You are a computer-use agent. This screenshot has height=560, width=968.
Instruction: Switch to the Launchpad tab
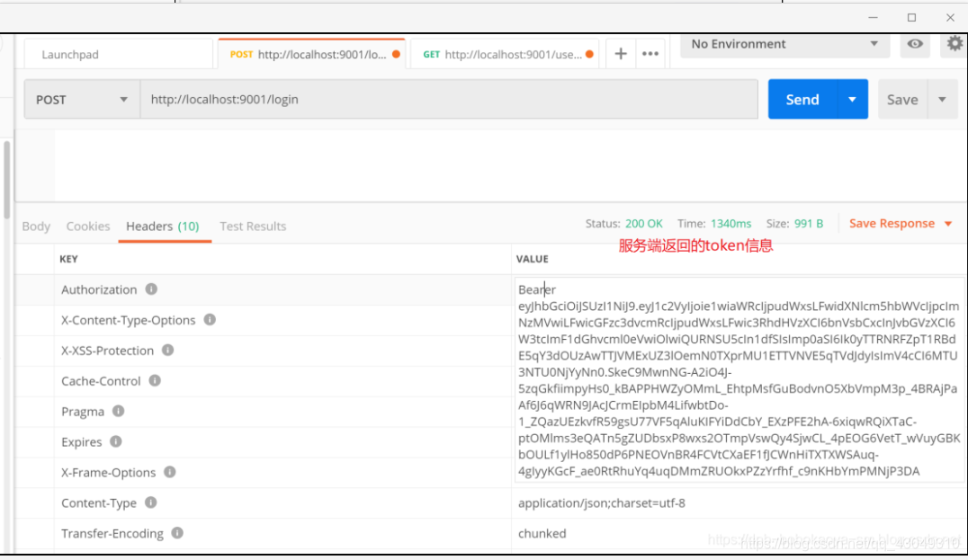click(119, 54)
